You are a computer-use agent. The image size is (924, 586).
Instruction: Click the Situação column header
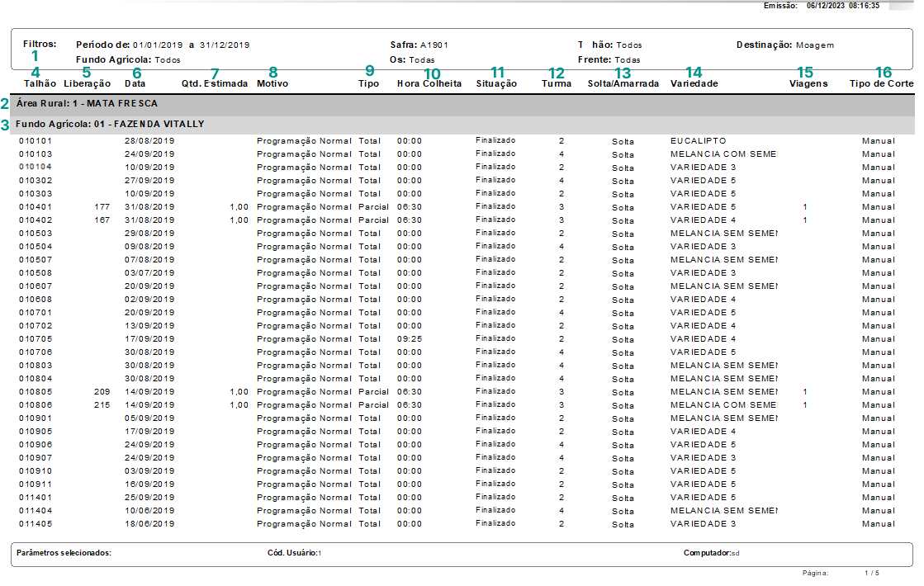coord(496,83)
